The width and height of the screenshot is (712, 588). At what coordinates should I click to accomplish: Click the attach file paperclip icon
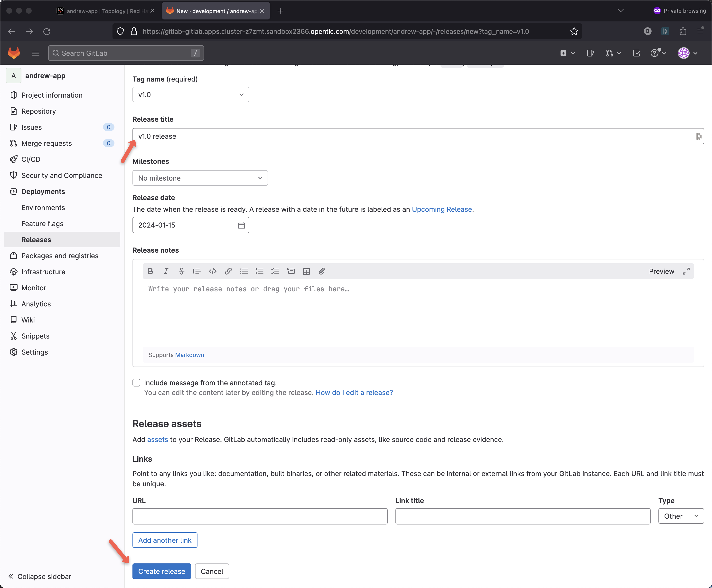coord(322,271)
